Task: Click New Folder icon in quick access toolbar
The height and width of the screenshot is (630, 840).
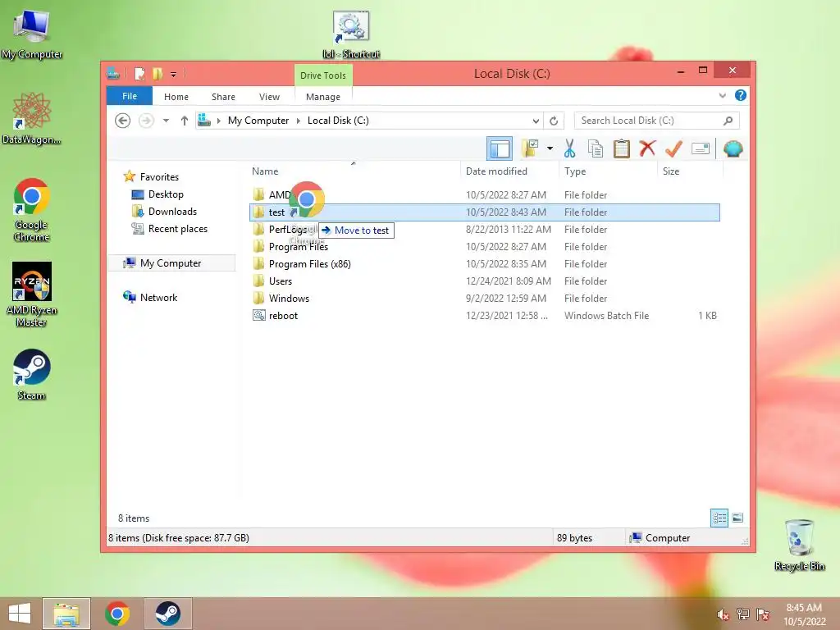Action: 157,74
